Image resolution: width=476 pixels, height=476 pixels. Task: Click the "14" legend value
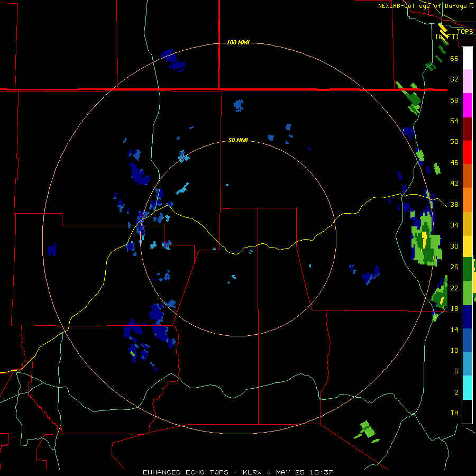tap(454, 329)
